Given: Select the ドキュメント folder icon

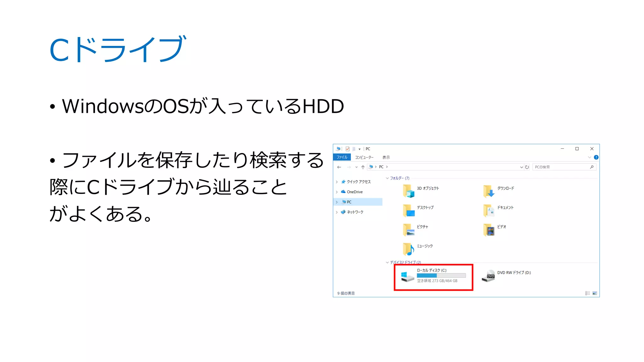Looking at the screenshot, I should (x=489, y=210).
